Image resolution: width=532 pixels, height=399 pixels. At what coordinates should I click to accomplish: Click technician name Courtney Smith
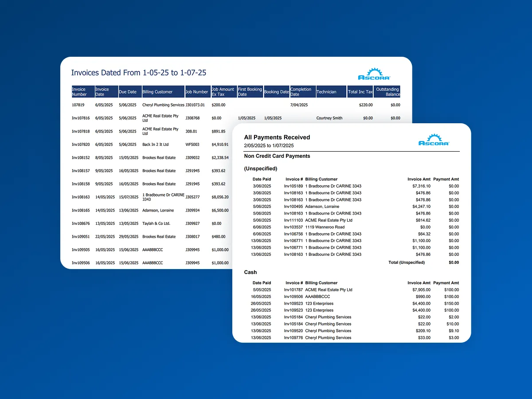tap(329, 118)
